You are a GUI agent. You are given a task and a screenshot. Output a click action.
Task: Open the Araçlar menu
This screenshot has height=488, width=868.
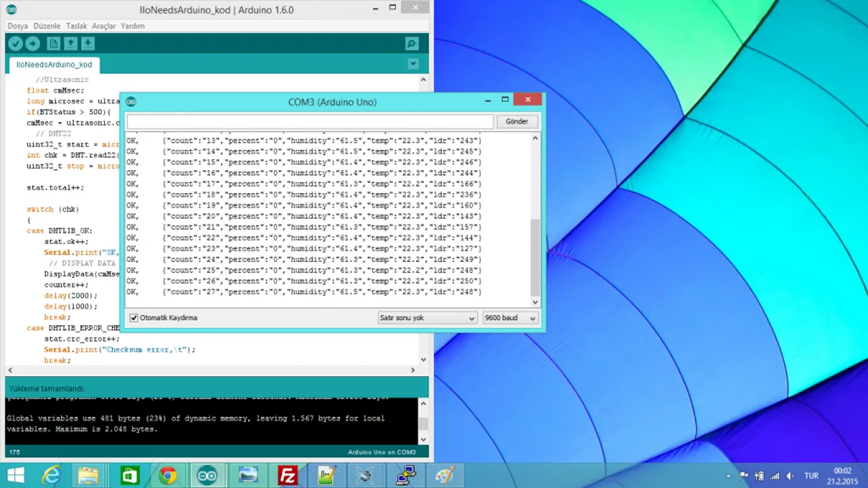(103, 26)
